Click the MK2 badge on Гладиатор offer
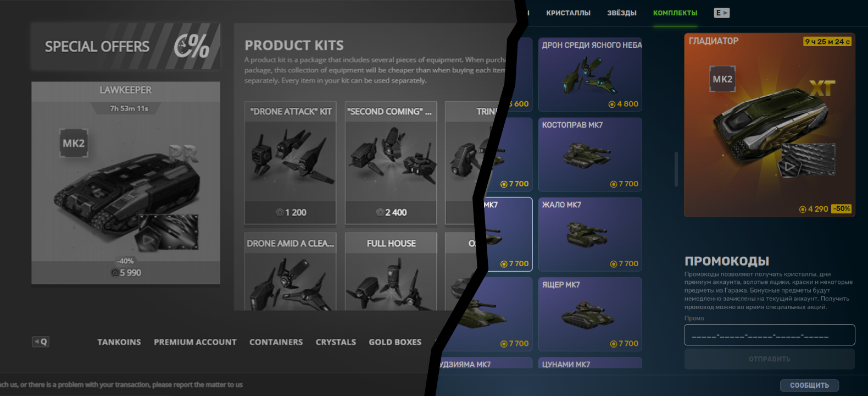Viewport: 868px width, 396px height. pos(722,79)
